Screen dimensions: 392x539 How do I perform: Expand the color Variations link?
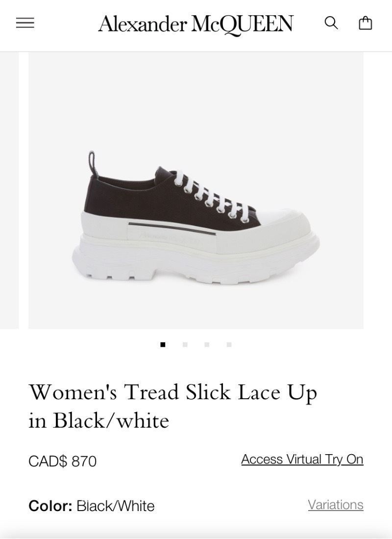[x=336, y=505]
